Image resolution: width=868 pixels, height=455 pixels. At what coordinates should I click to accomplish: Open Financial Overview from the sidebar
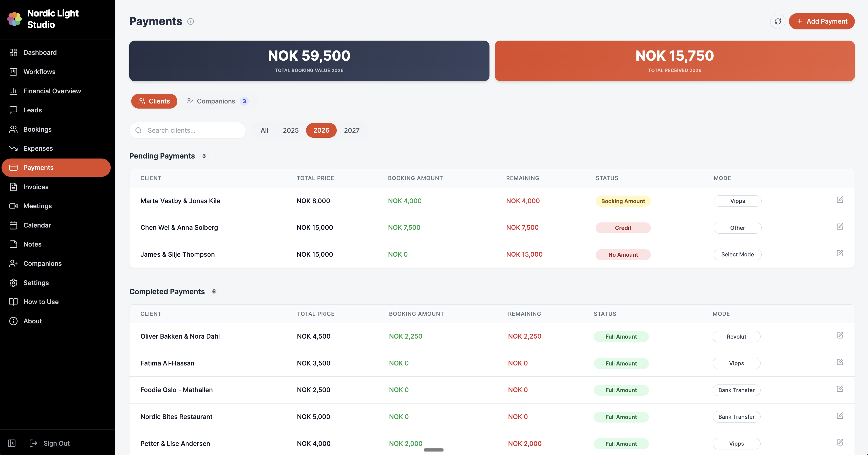(x=52, y=91)
